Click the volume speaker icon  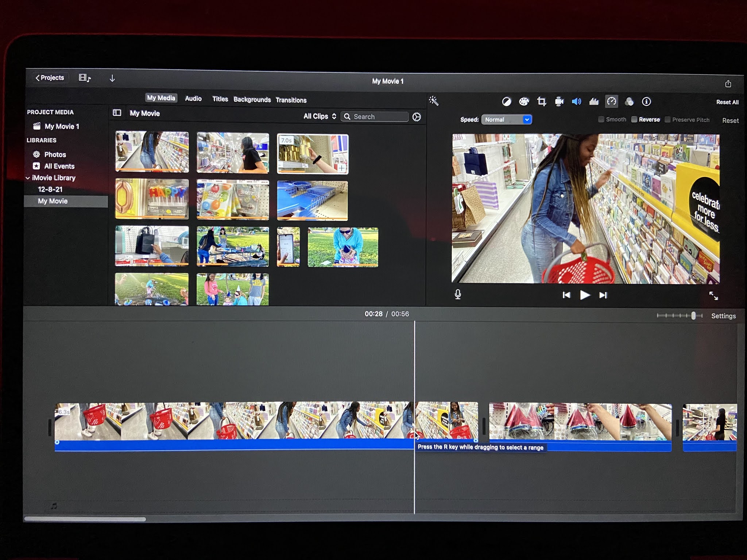(x=576, y=102)
